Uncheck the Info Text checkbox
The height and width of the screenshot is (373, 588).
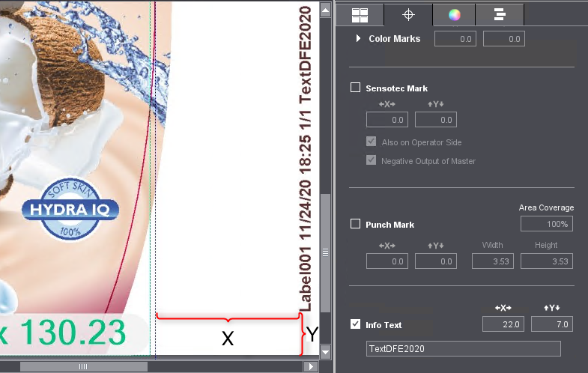[x=356, y=325]
